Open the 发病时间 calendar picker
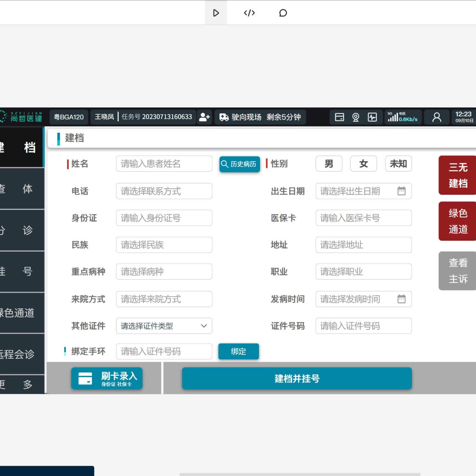Screen dimensions: 476x476 point(401,299)
